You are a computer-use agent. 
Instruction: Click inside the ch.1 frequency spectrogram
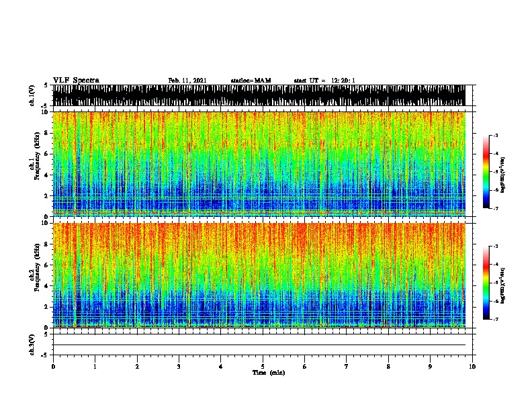tap(259, 164)
